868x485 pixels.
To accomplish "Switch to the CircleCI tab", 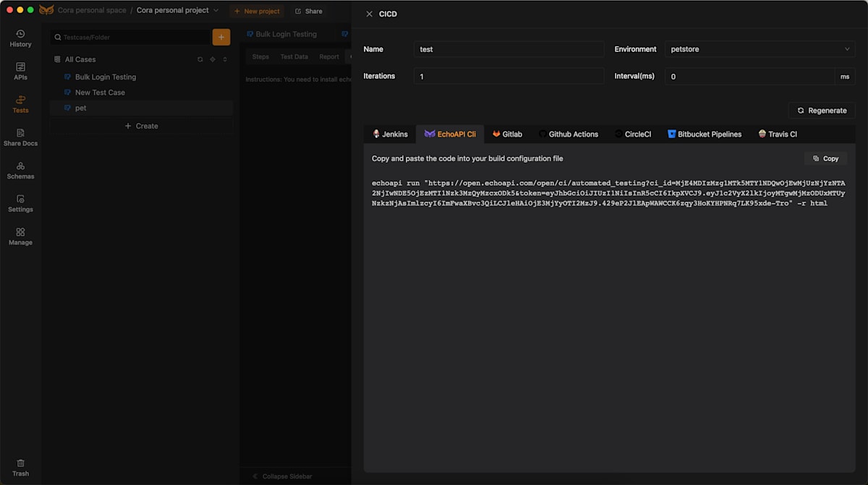I will (633, 134).
